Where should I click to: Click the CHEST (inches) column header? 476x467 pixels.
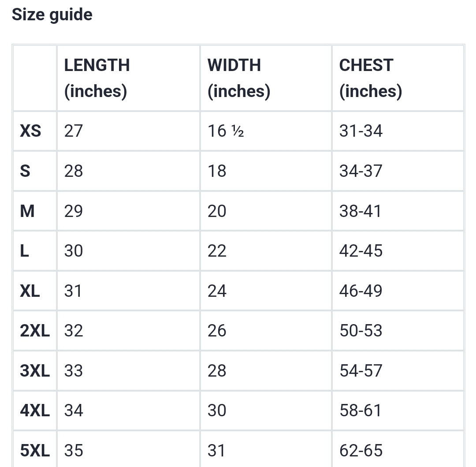[370, 78]
